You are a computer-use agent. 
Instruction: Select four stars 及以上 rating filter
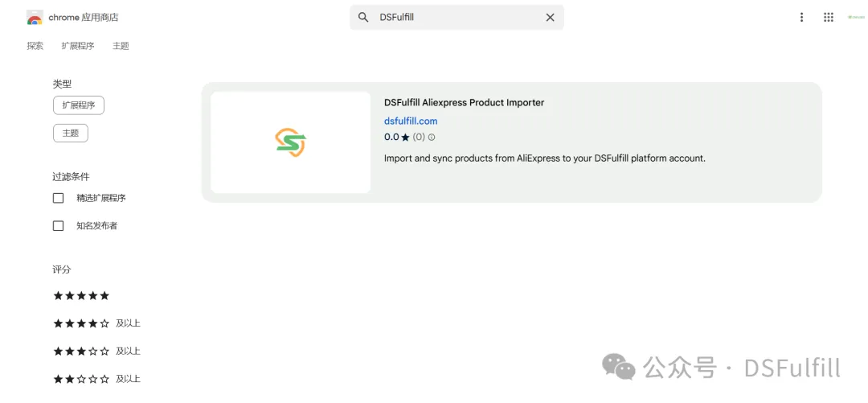tap(96, 323)
